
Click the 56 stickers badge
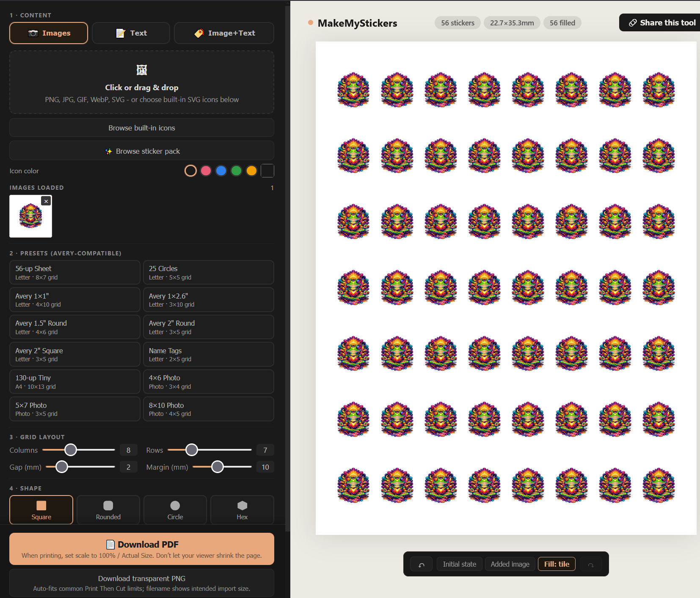[457, 23]
